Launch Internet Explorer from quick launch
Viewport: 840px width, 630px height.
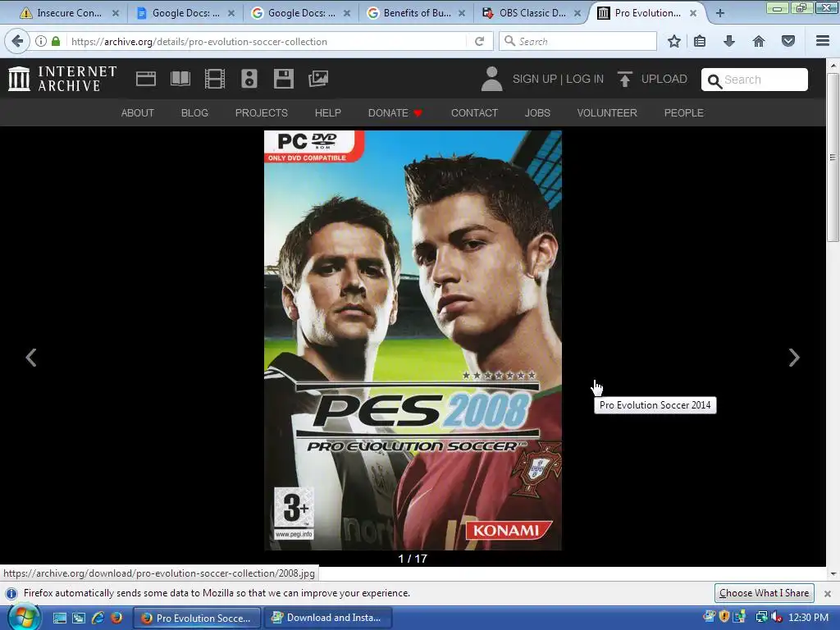point(98,618)
